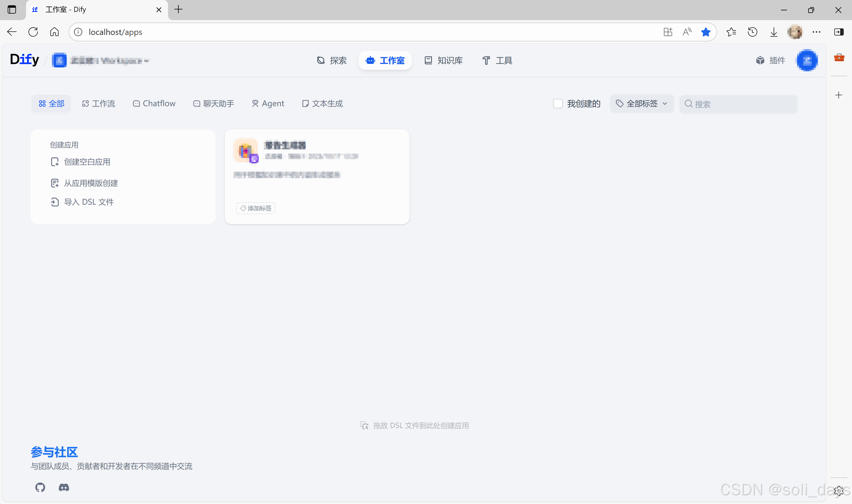Open the browser profile avatar

tap(795, 32)
